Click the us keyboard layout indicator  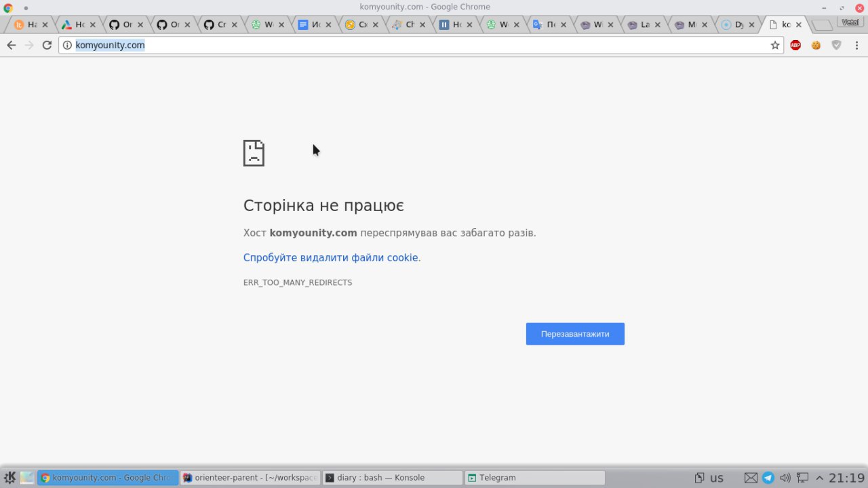click(x=717, y=478)
